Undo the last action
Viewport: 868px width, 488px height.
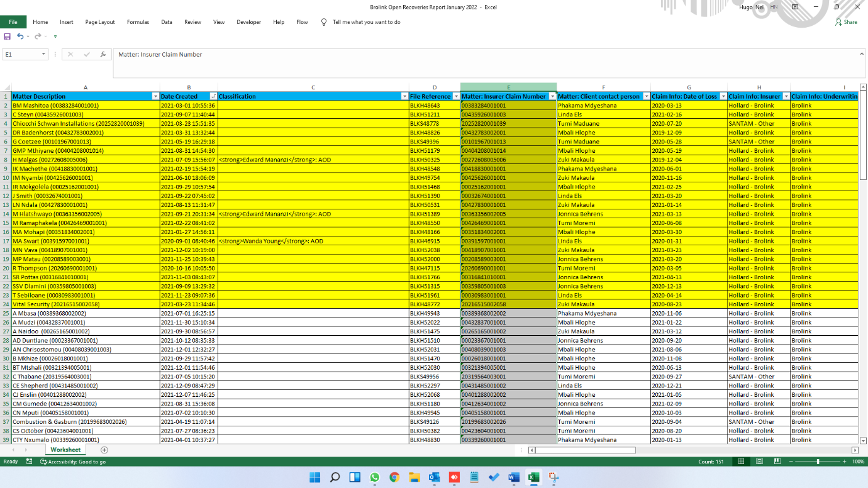[x=20, y=36]
